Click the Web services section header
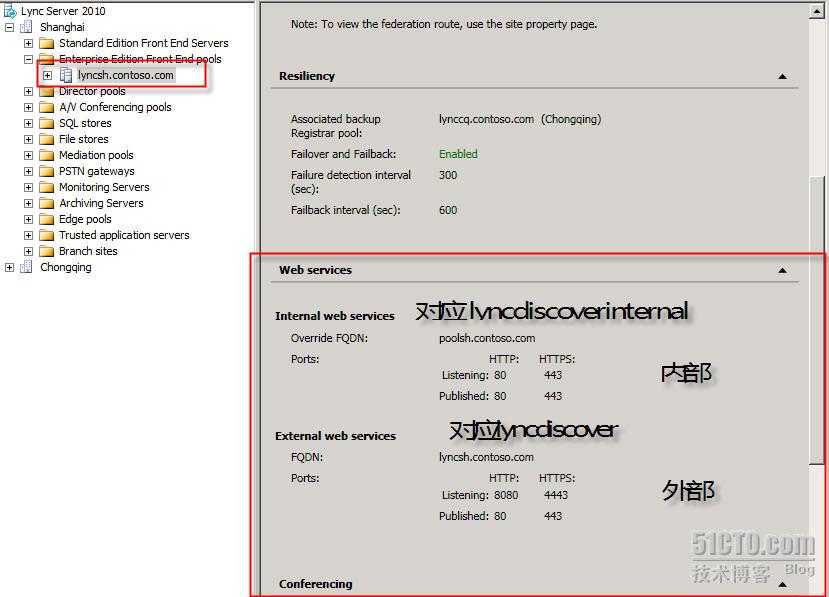 (x=315, y=270)
